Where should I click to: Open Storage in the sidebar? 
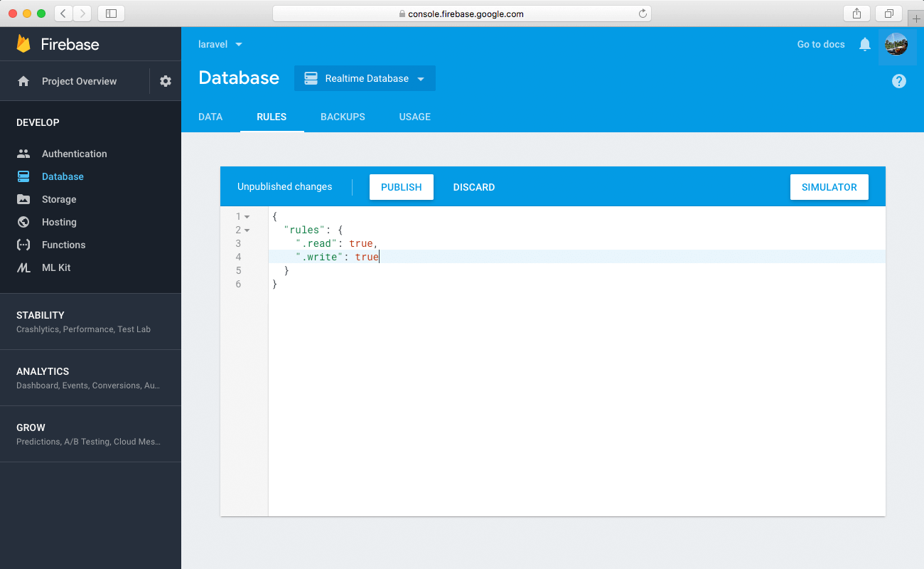pos(59,199)
